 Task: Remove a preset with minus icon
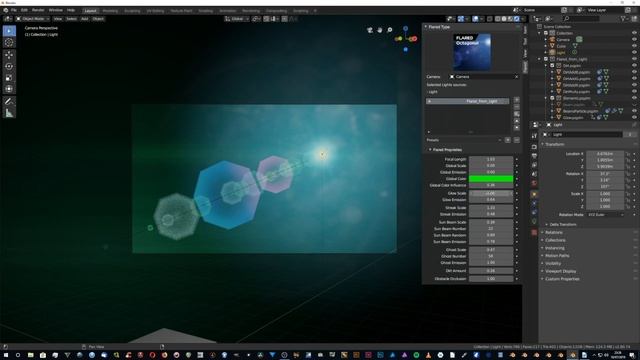pos(517,140)
